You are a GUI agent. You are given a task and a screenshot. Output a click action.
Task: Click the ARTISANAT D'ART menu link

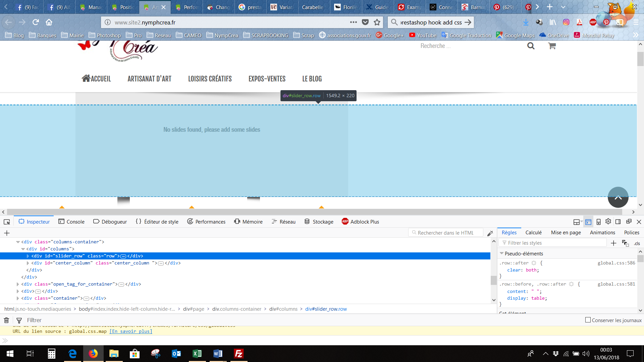pyautogui.click(x=149, y=79)
